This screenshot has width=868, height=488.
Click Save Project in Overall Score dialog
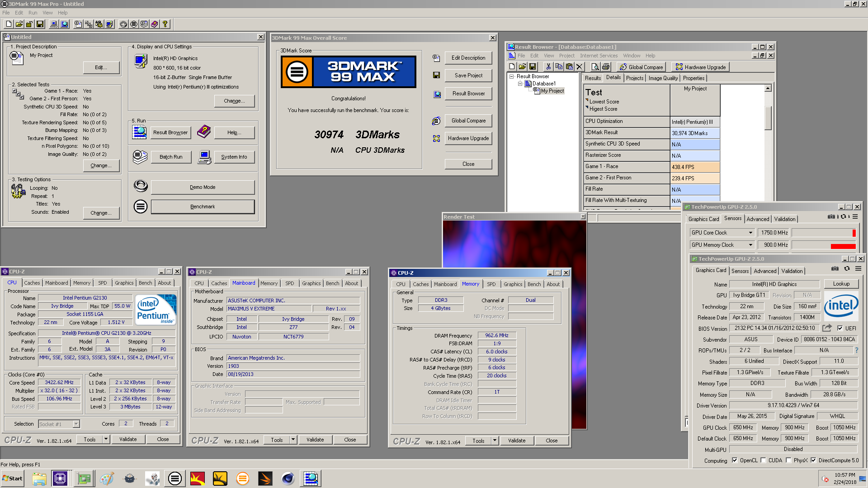point(468,75)
